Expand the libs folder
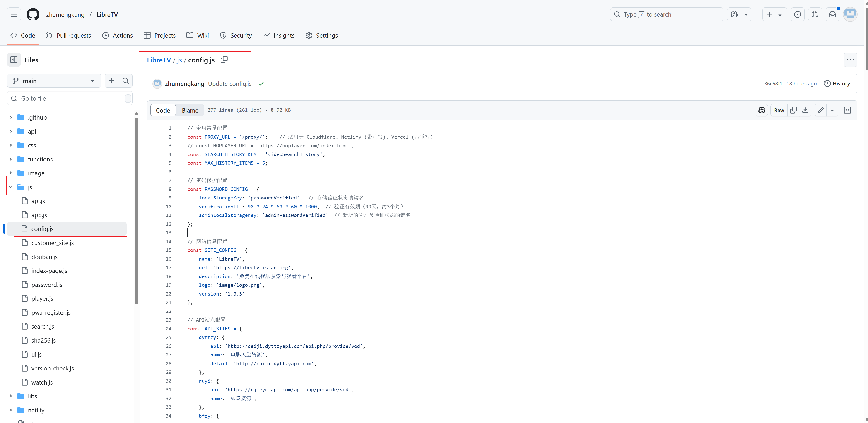 click(10, 396)
